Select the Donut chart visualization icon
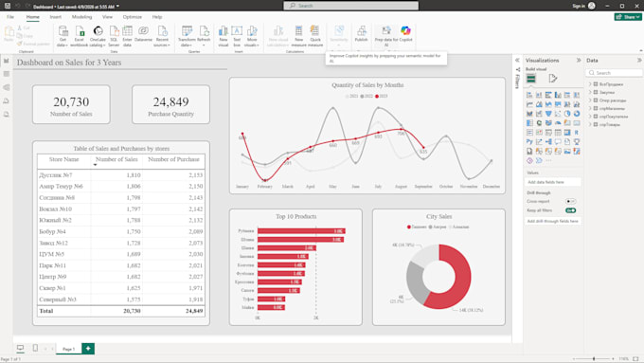The image size is (644, 363). tap(577, 114)
